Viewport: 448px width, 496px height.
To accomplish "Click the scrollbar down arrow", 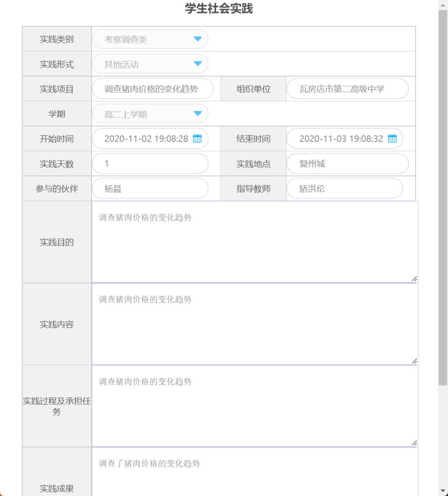I will click(x=443, y=491).
